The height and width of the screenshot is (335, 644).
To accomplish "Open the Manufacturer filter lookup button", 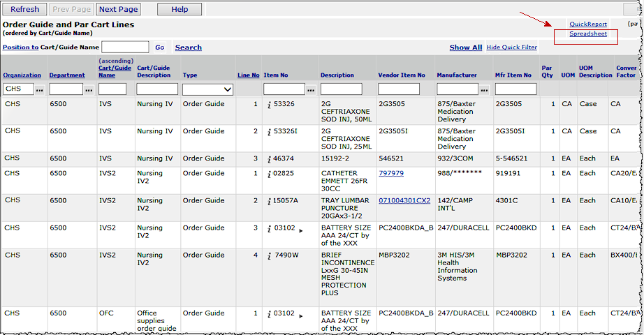I will (484, 89).
